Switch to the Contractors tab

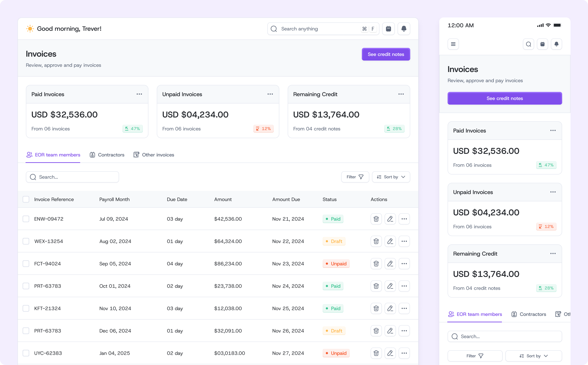coord(107,155)
